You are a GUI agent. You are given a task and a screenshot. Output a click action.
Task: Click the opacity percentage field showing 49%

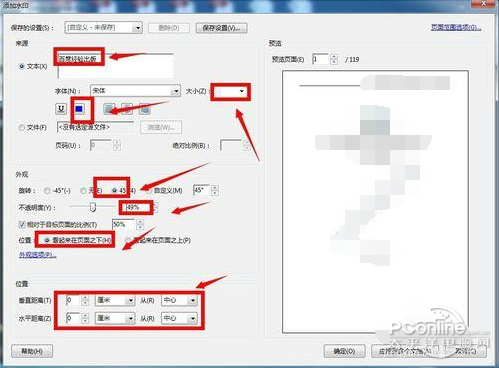point(138,207)
